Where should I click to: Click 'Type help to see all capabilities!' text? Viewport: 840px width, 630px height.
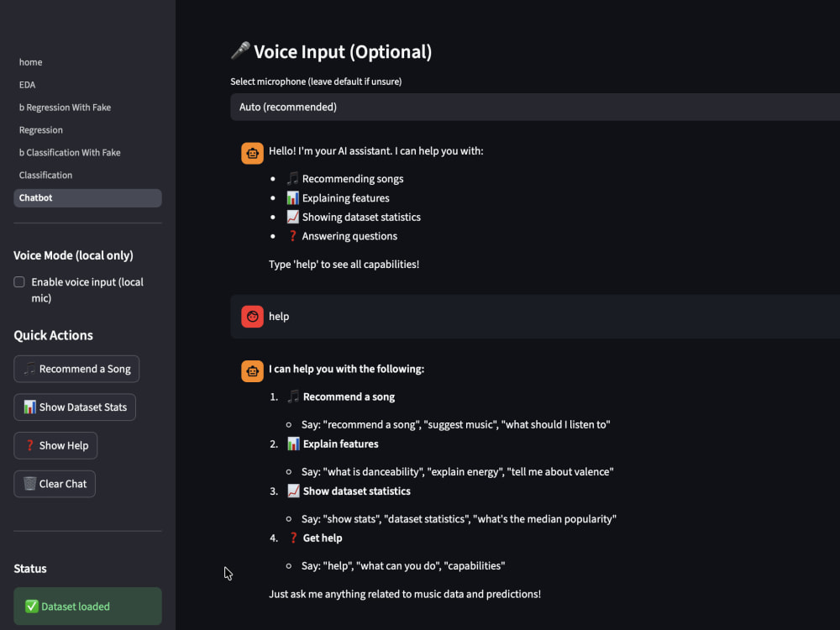[344, 264]
